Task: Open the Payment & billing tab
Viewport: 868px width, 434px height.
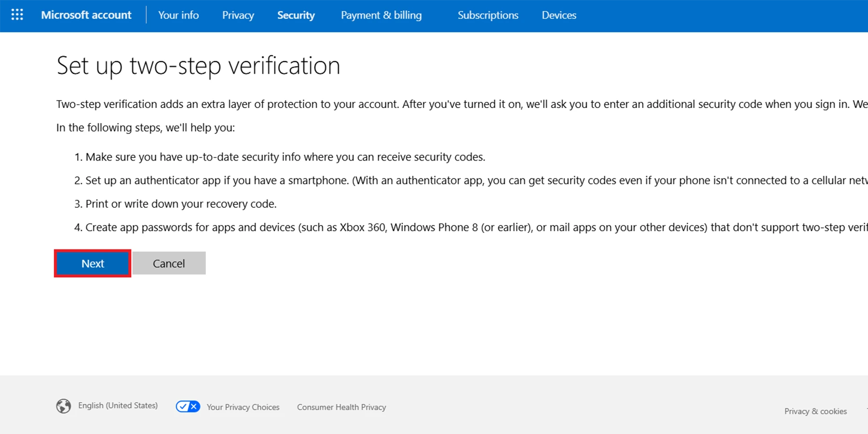Action: pos(381,15)
